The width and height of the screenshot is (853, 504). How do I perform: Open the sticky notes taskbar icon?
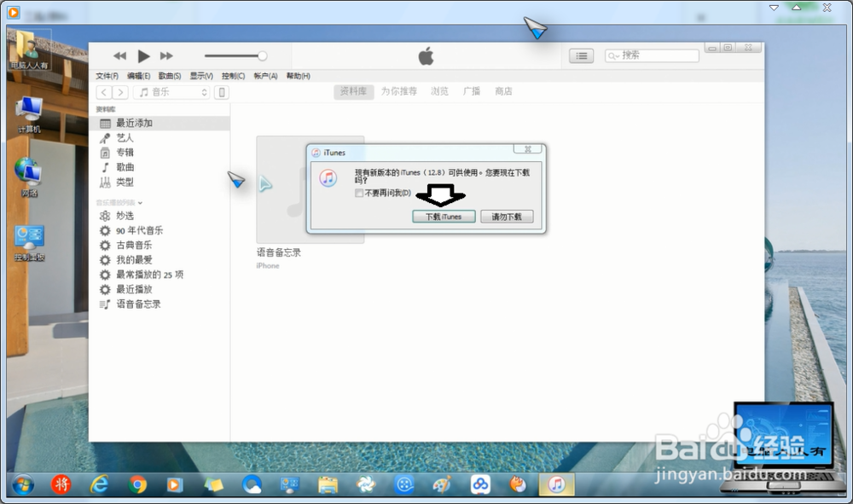(214, 484)
